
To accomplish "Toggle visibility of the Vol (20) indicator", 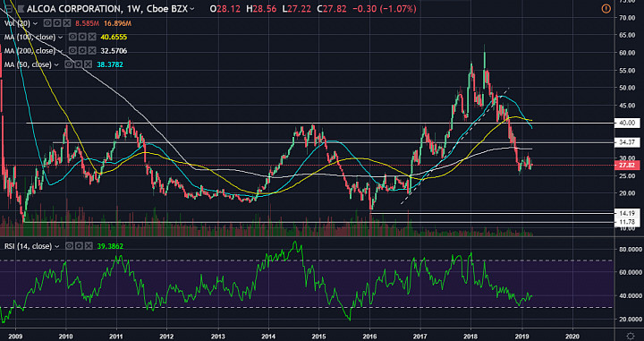I will click(47, 23).
